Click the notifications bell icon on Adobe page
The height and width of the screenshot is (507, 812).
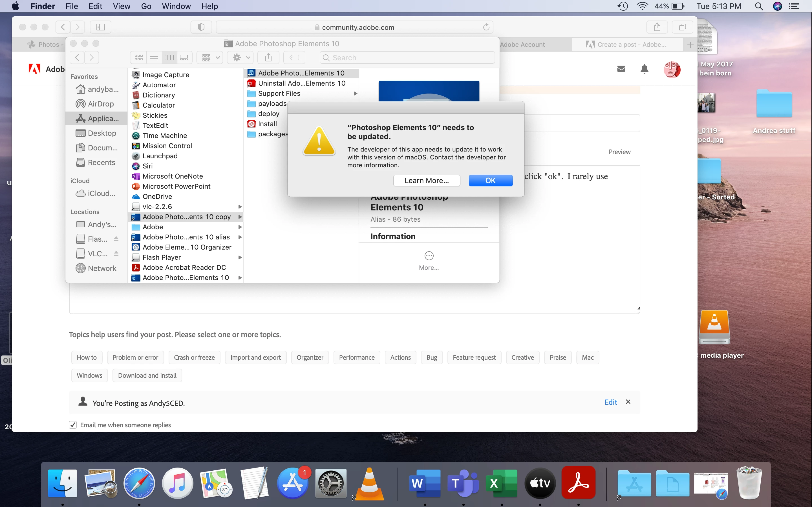[x=644, y=69]
